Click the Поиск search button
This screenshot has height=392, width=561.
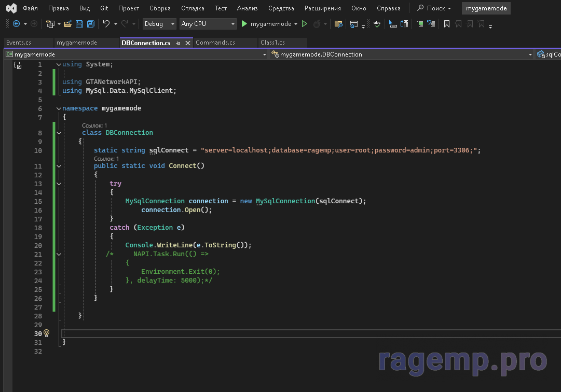click(x=434, y=8)
